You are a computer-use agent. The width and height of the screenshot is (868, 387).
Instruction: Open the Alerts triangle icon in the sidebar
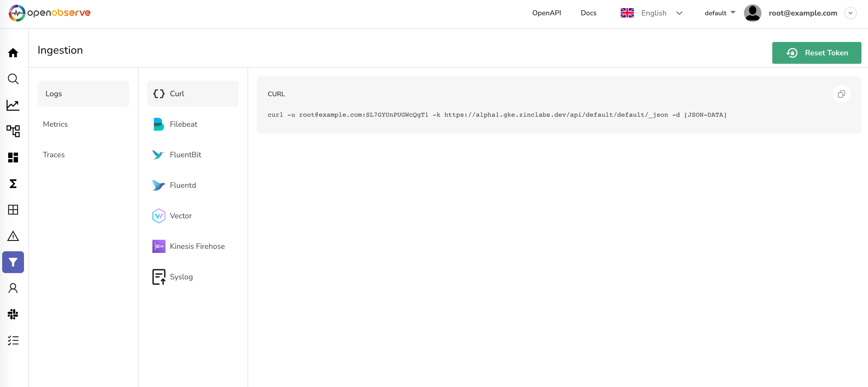tap(13, 236)
